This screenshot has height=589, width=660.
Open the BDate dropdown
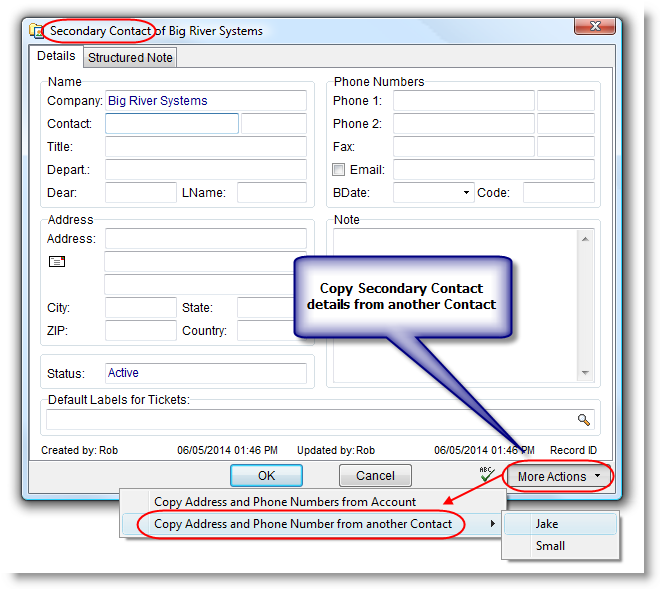pos(466,192)
